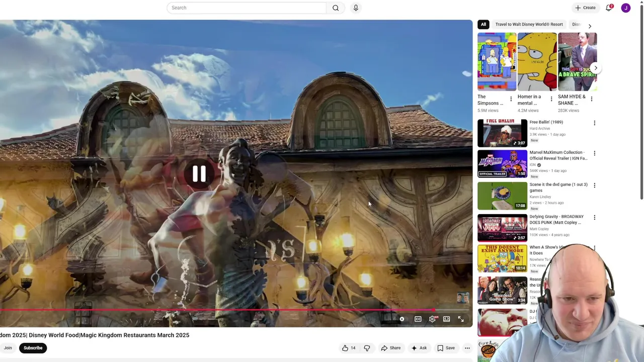Advance the Shorts shelf with the arrow
Viewport: 644px width, 362px height.
pos(596,68)
